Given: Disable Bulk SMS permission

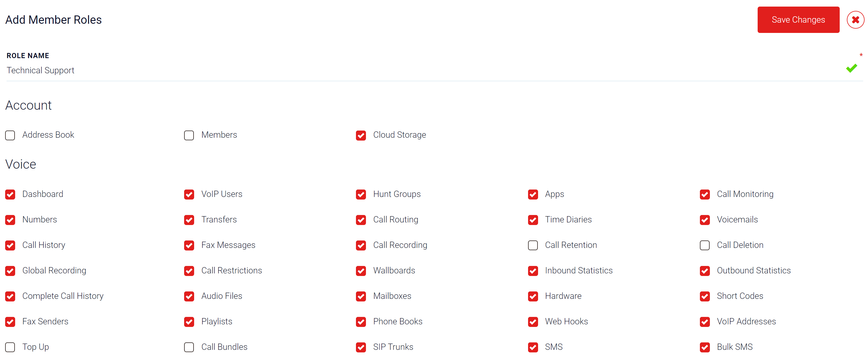Looking at the screenshot, I should point(704,348).
